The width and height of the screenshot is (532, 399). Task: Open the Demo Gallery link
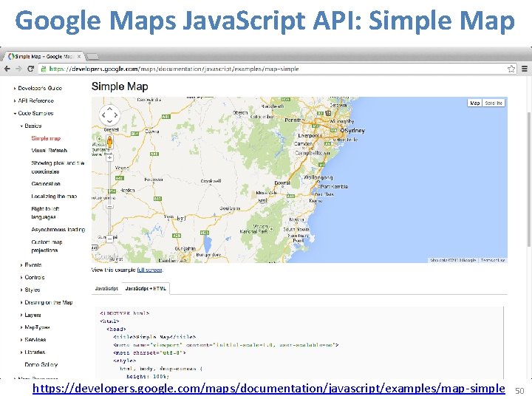(41, 365)
